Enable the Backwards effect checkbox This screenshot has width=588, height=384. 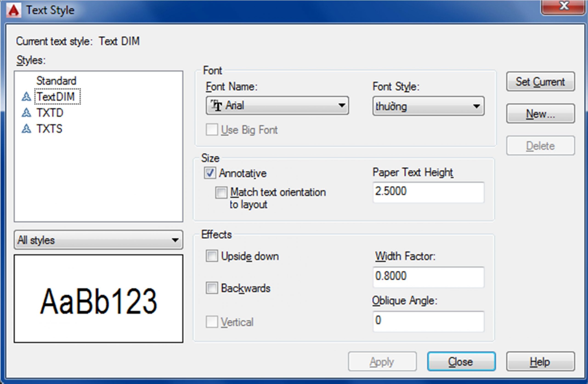212,288
